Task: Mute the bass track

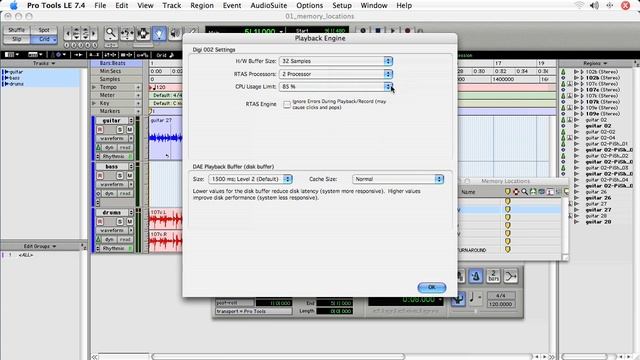Action: (129, 176)
